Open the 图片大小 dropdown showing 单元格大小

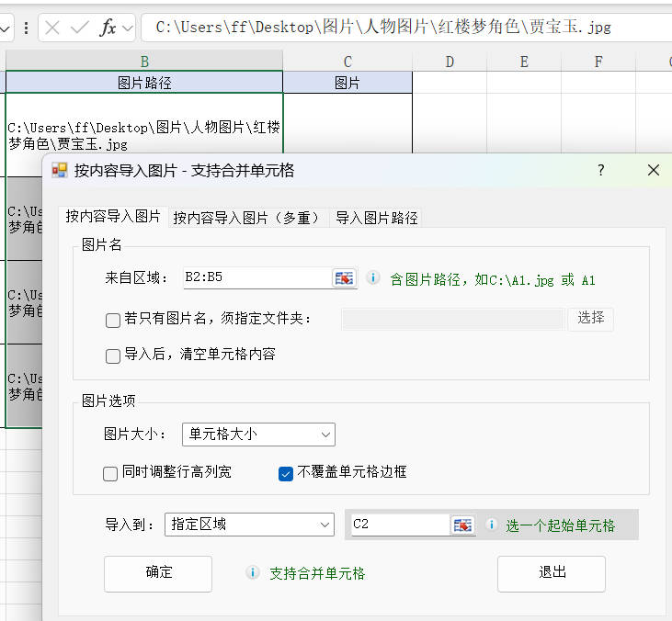(258, 435)
